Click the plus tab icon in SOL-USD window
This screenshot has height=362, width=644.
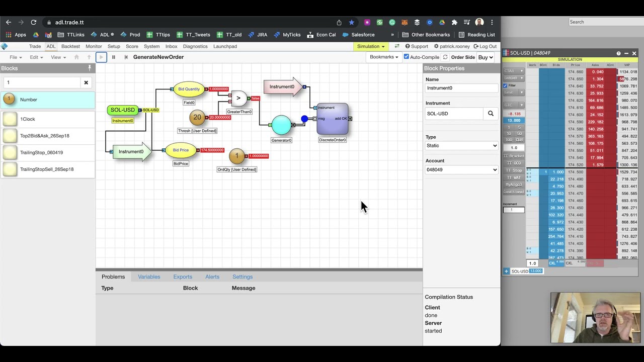[x=506, y=271]
